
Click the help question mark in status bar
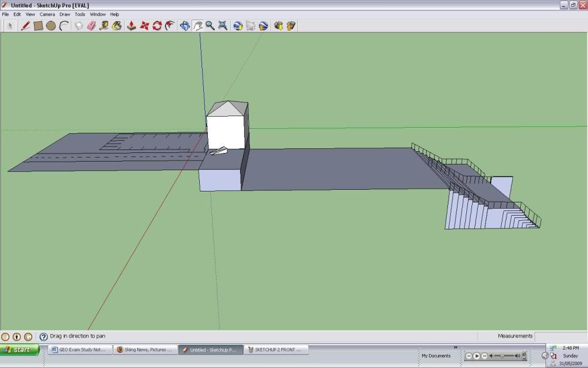pos(43,336)
